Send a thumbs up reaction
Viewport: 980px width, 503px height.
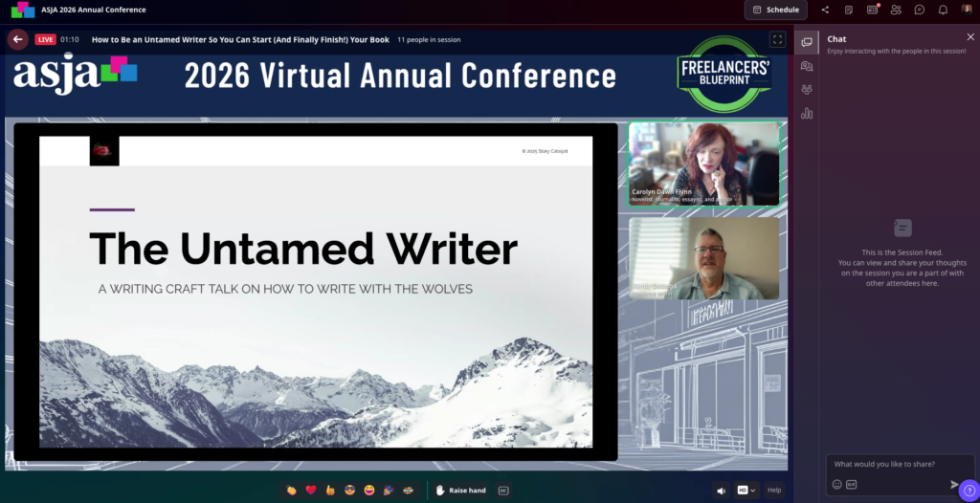(x=330, y=491)
